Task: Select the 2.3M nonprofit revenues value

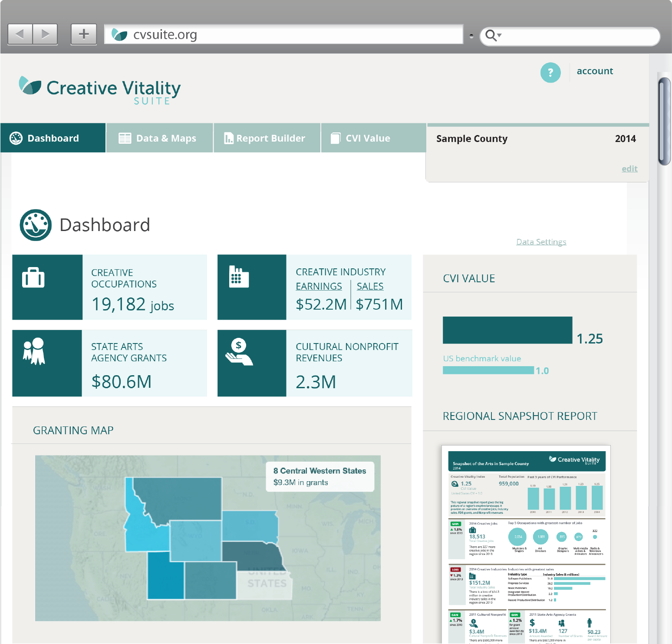Action: [x=316, y=382]
